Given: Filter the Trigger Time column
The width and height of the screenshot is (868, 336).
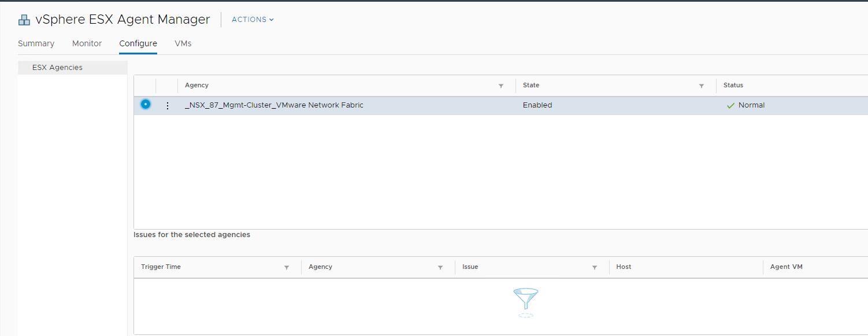Looking at the screenshot, I should pos(287,267).
